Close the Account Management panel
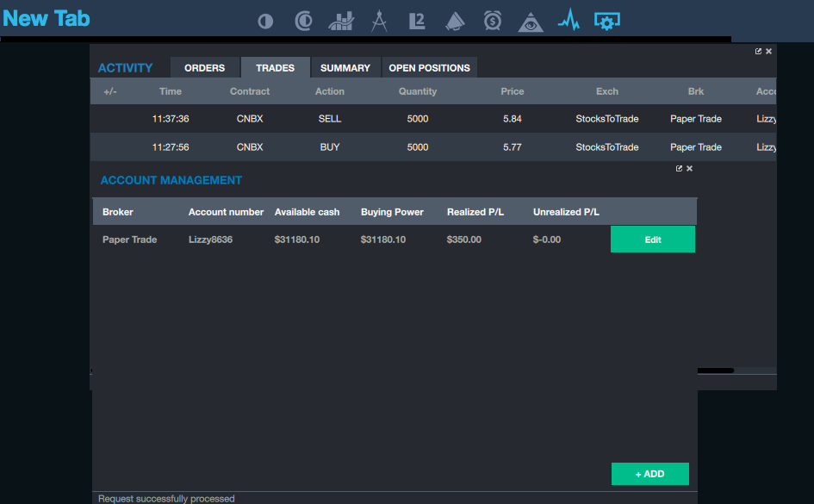The width and height of the screenshot is (814, 504). pos(689,169)
